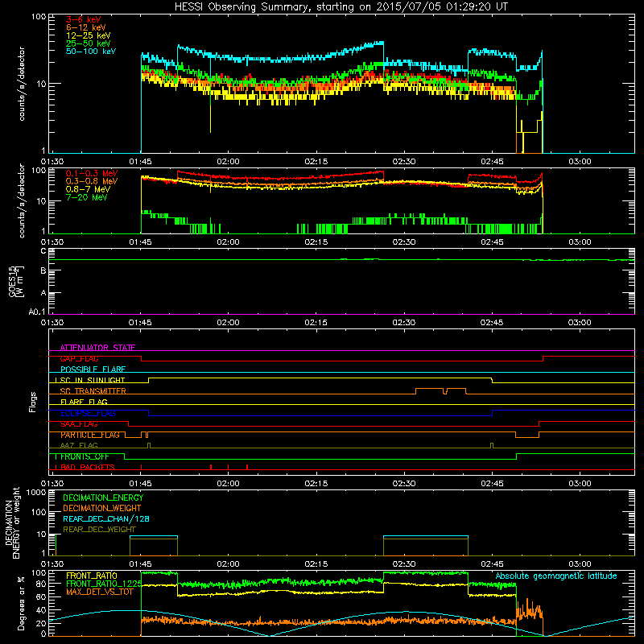The height and width of the screenshot is (644, 644).
Task: Click the yellow FRONT_RATIO legend label
Action: pos(92,576)
